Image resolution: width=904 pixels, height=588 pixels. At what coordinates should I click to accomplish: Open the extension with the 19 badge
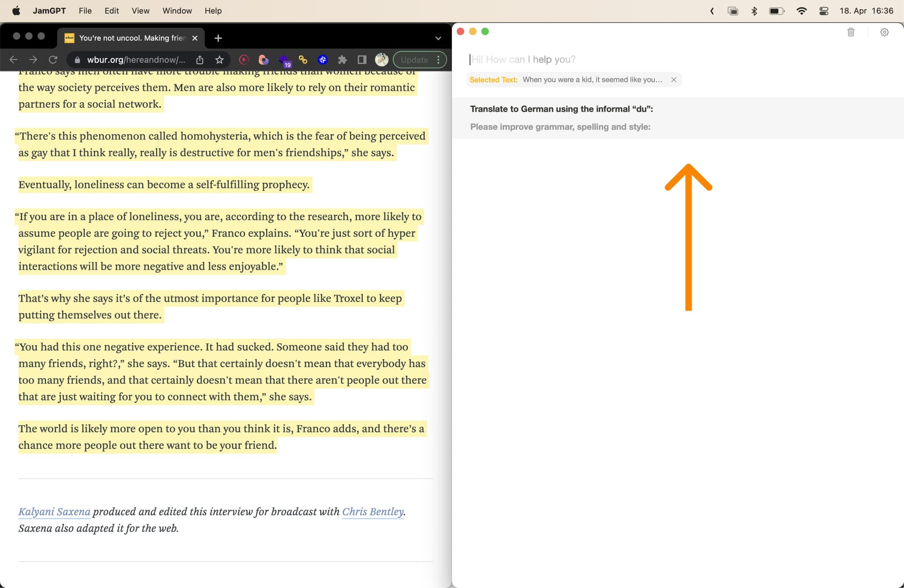click(285, 61)
